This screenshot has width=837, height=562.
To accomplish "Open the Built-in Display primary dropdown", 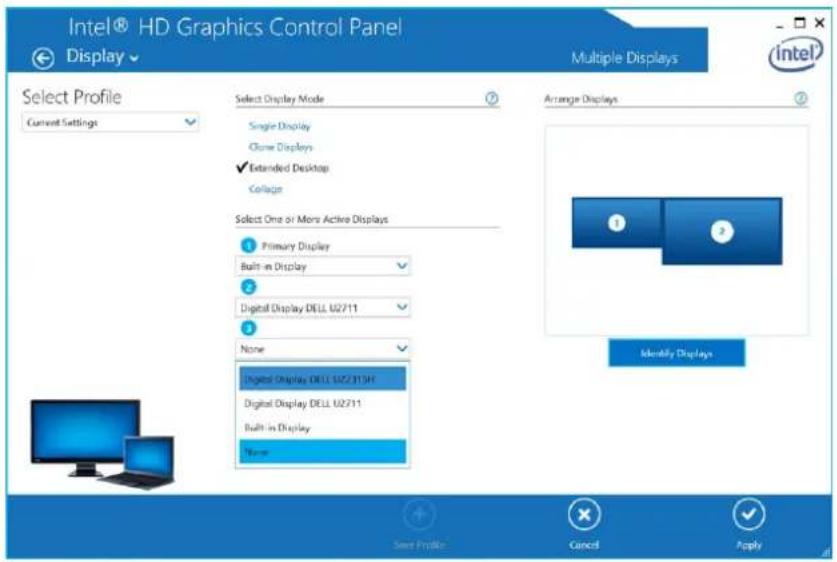I will 322,266.
